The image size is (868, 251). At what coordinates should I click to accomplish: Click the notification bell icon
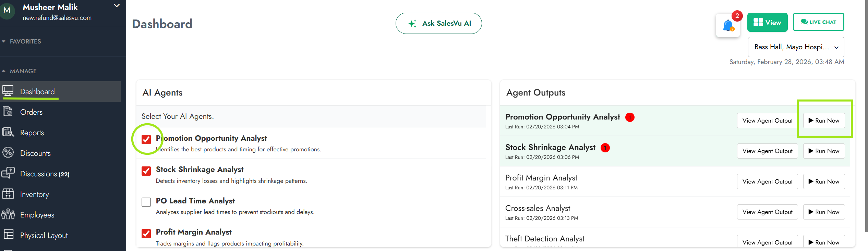728,26
